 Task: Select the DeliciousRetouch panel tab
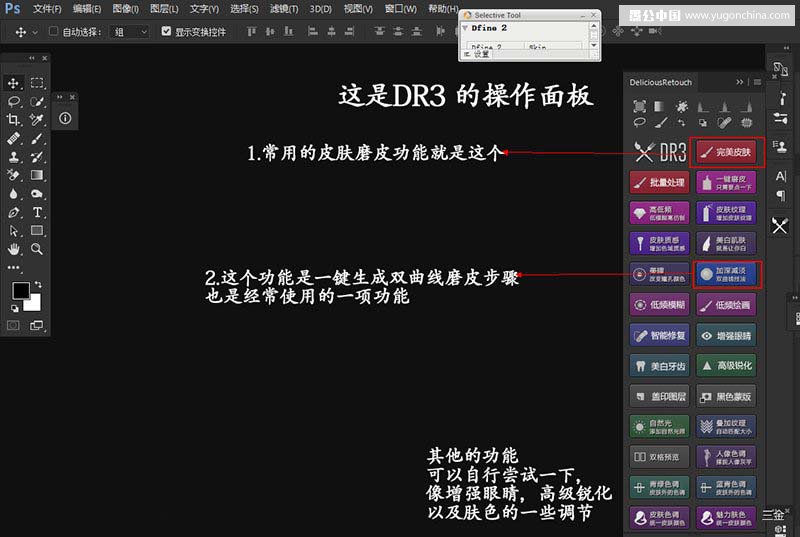660,82
